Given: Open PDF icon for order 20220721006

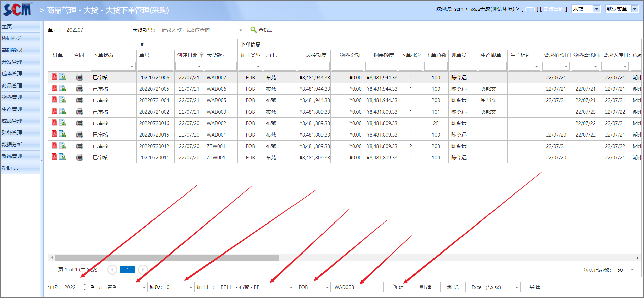Looking at the screenshot, I should (54, 77).
